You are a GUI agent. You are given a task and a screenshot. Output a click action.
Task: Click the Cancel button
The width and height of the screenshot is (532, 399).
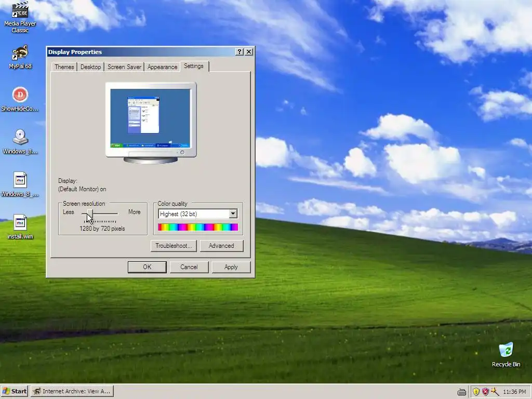(189, 267)
